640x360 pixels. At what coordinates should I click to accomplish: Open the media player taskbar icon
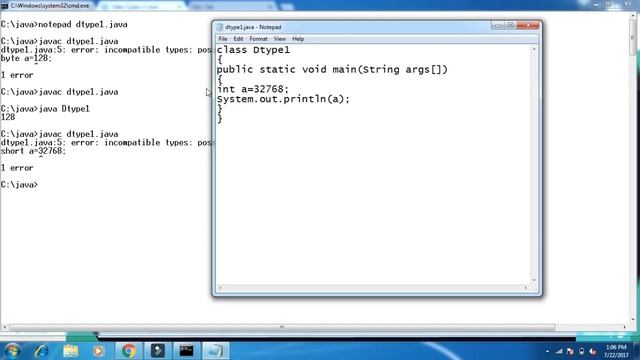pyautogui.click(x=98, y=351)
